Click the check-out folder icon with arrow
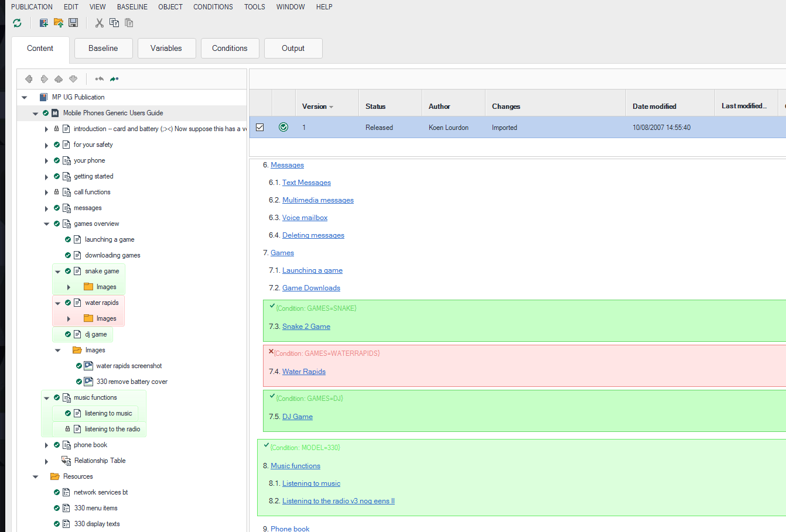Screen dimensions: 786x532 (58, 22)
